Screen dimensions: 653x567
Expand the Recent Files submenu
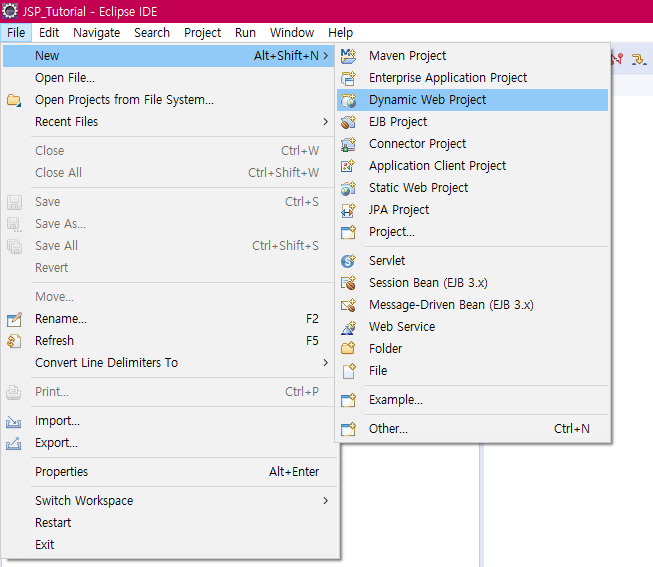(x=326, y=122)
